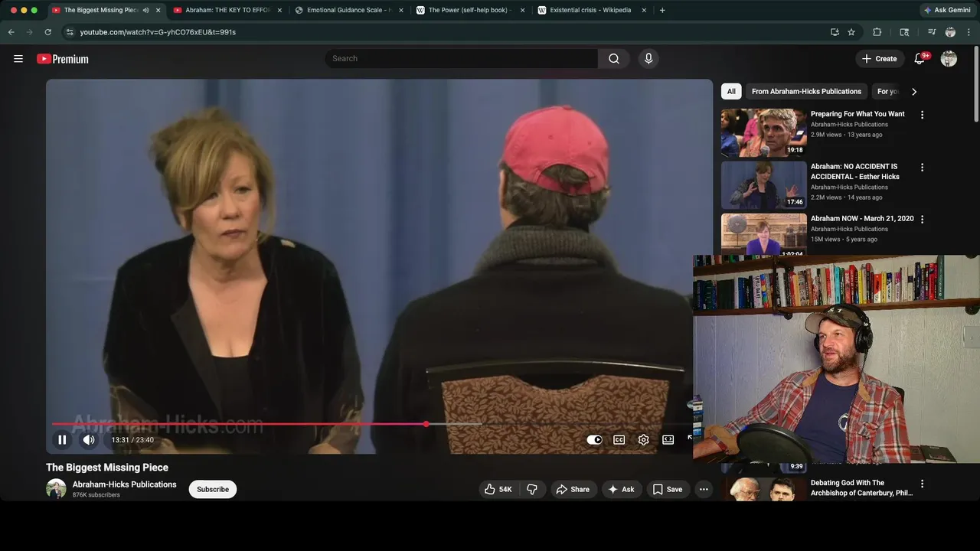Go to YouTube Premium home logo
This screenshot has height=551, width=980.
coord(63,59)
